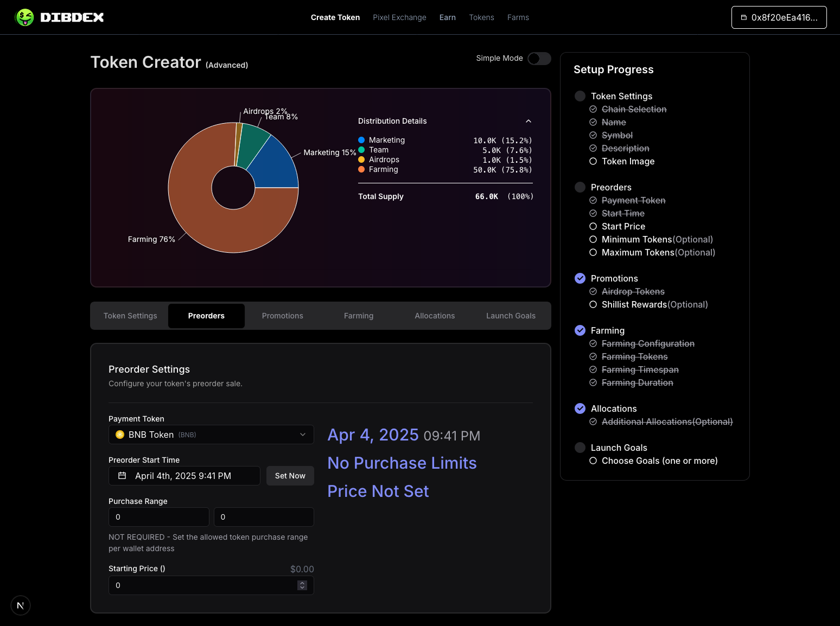Click the Farming completed checkmark in Setup Progress

coord(580,330)
